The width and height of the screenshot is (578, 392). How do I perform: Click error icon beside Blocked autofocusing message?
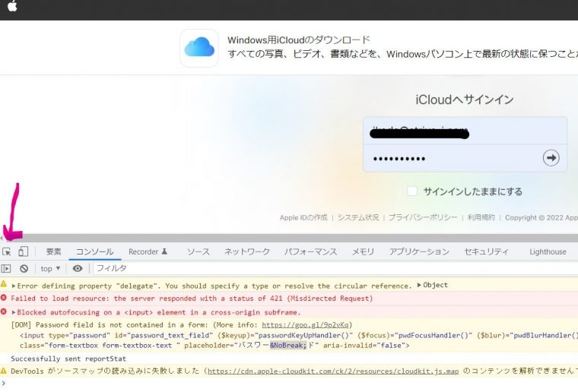(4, 311)
